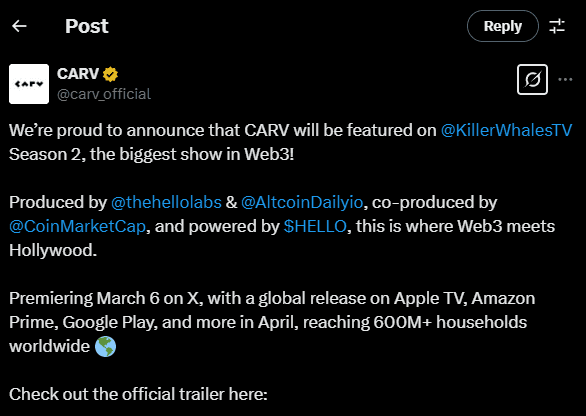Image resolution: width=586 pixels, height=416 pixels.
Task: Click the 'Check out the official trailer' text
Action: point(138,394)
